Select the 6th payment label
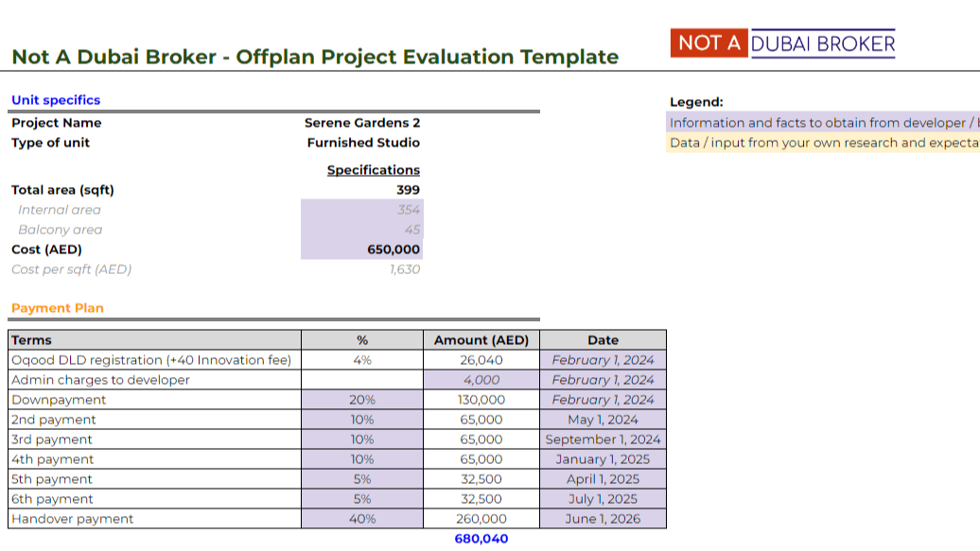Image resolution: width=980 pixels, height=551 pixels. [x=154, y=499]
